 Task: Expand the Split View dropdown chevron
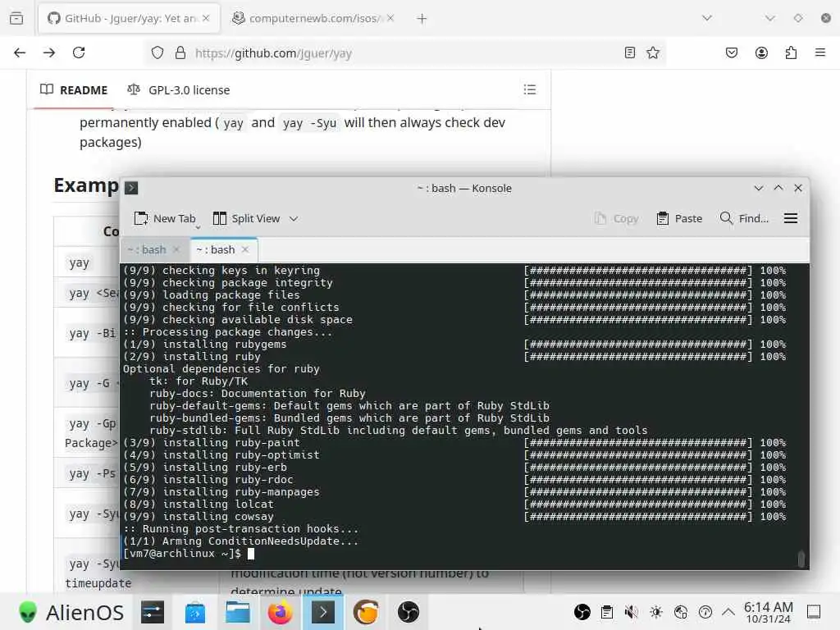click(294, 218)
